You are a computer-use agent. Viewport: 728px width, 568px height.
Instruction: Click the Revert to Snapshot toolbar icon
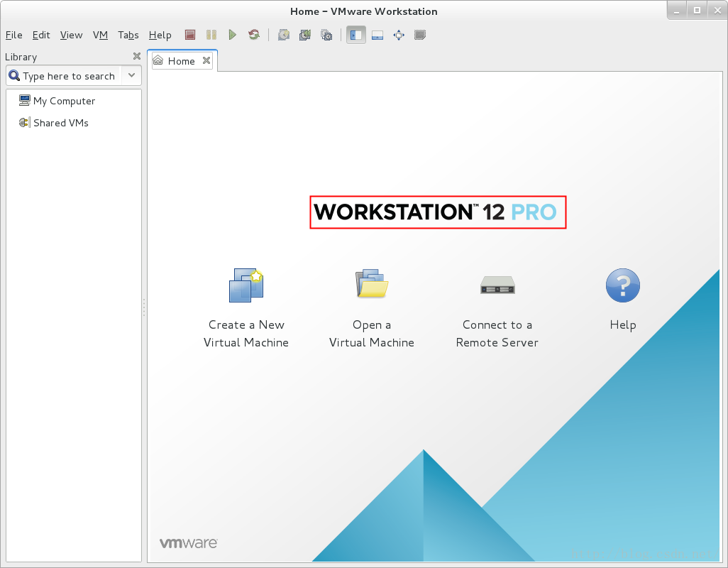(x=305, y=35)
